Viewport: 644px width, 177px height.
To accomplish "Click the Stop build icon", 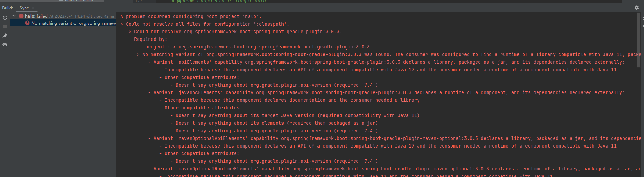I will (5, 27).
